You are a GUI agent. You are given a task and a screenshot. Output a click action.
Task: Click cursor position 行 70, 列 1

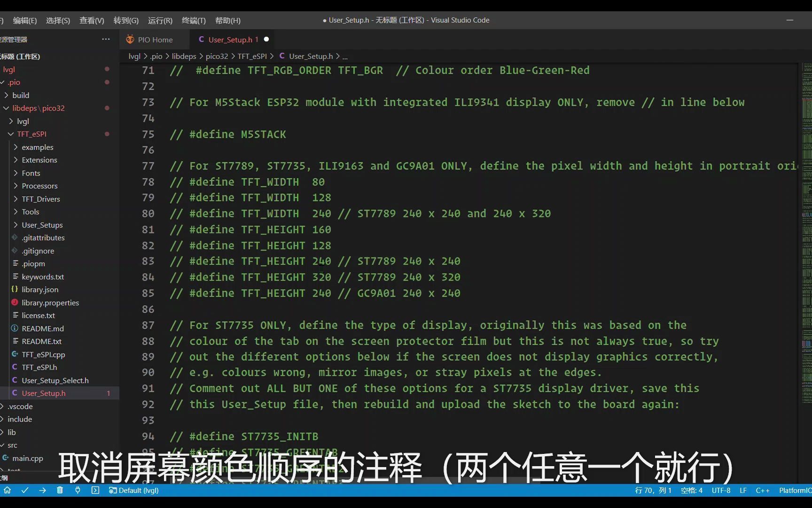click(x=653, y=490)
